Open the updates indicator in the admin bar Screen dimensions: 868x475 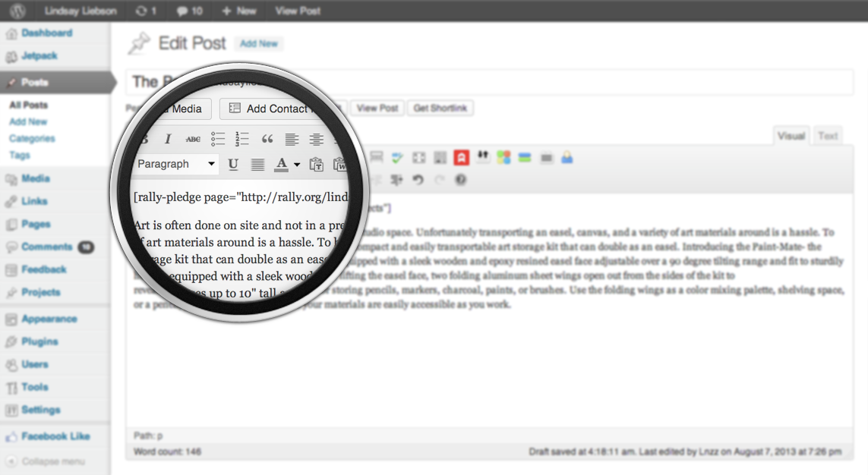146,11
